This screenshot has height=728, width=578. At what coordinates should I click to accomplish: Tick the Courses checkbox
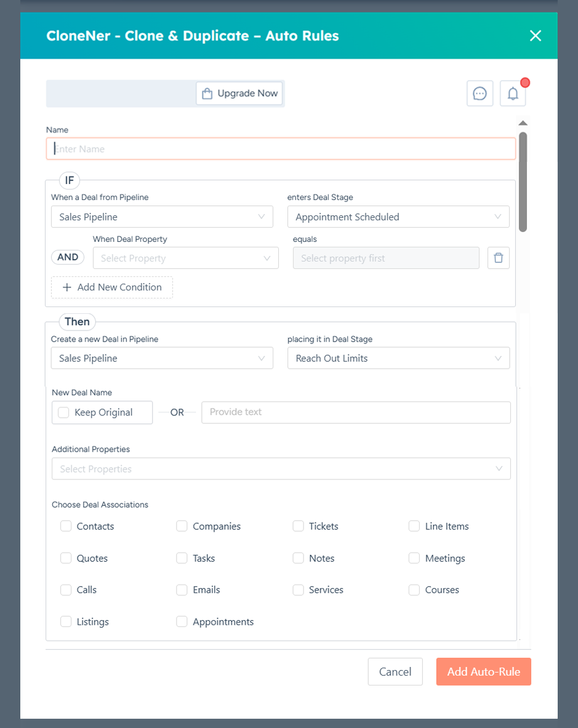[414, 590]
